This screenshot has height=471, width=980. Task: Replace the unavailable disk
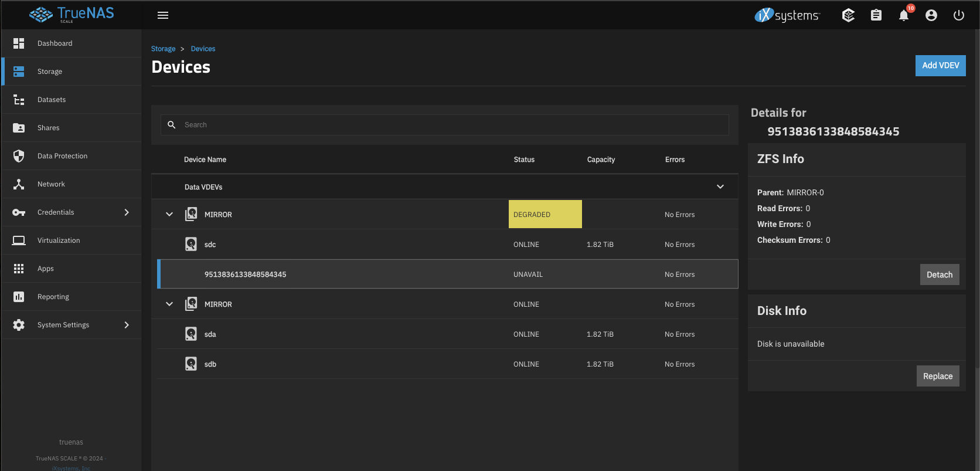(937, 376)
